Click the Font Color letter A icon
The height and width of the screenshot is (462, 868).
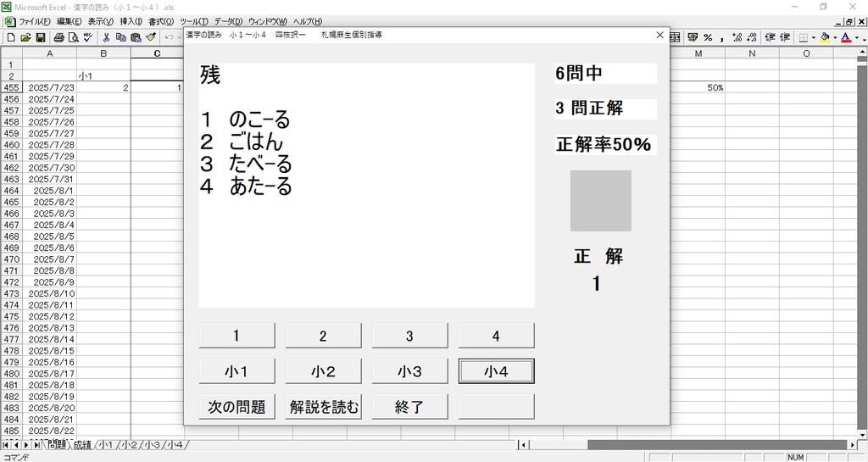click(x=846, y=37)
